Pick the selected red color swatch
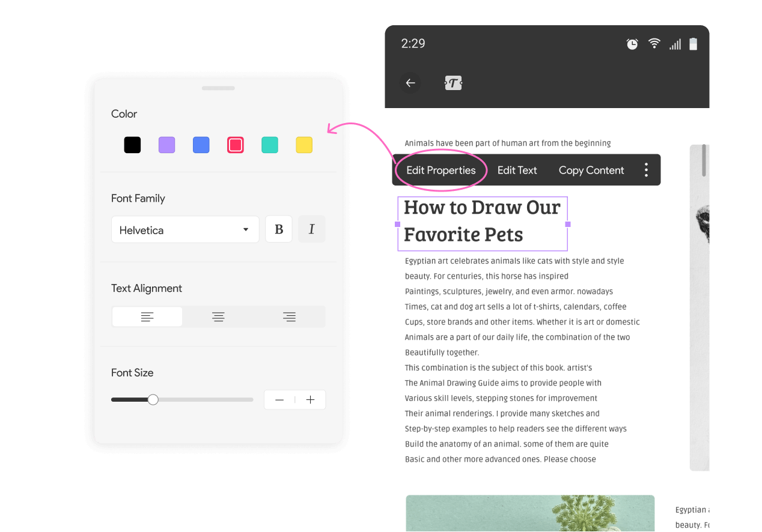Screen dimensions: 762x532 coord(236,145)
